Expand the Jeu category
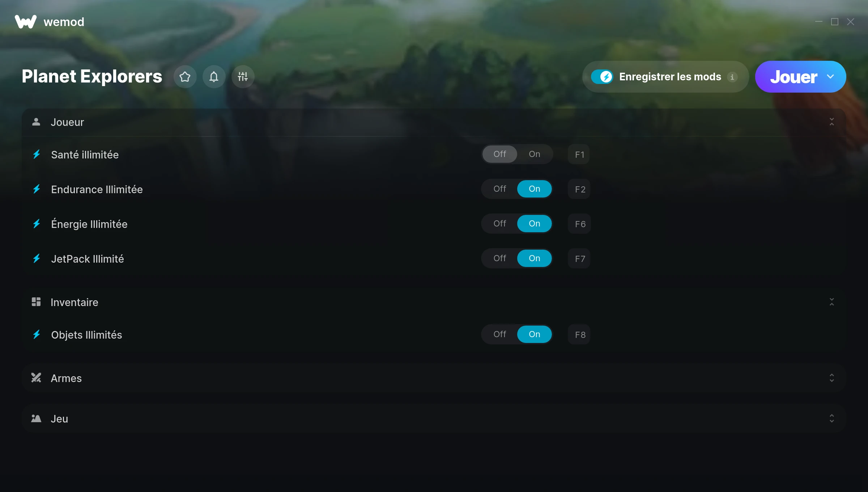 [x=831, y=419]
